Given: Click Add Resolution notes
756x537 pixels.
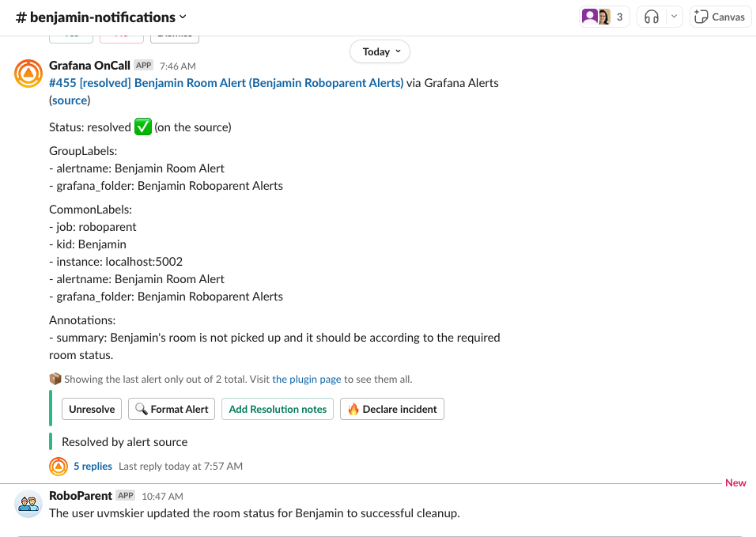Looking at the screenshot, I should tap(277, 409).
